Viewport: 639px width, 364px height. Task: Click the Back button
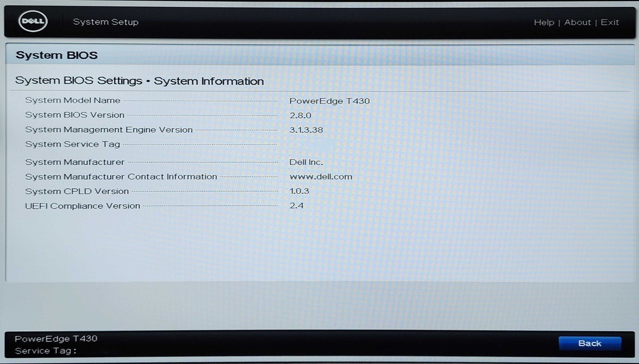pyautogui.click(x=590, y=343)
